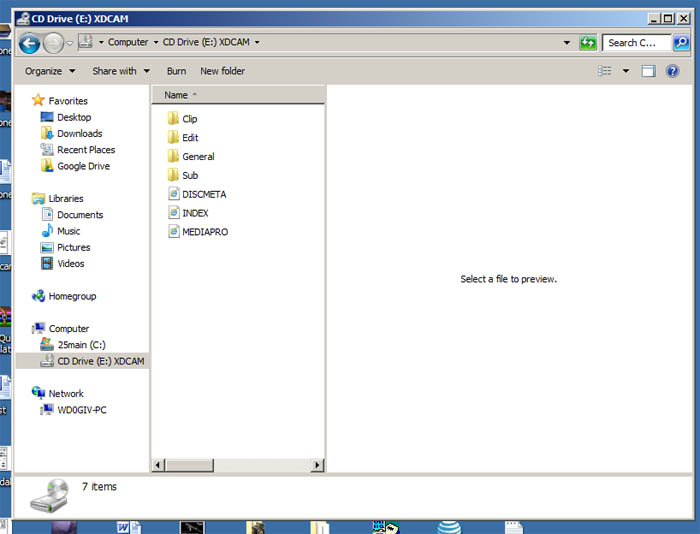700x534 pixels.
Task: Click the Burn toolbar button
Action: click(x=176, y=71)
